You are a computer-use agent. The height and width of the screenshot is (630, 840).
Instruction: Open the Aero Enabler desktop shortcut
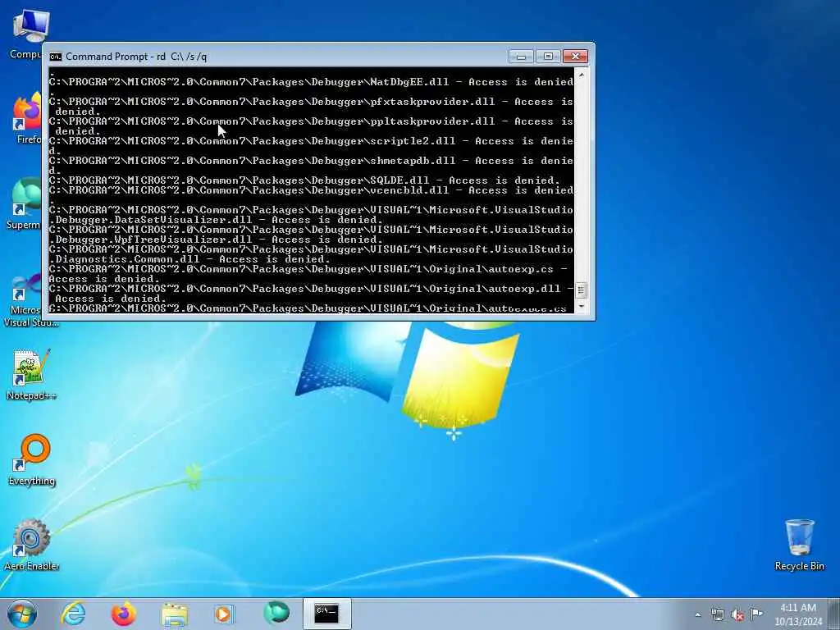(31, 545)
